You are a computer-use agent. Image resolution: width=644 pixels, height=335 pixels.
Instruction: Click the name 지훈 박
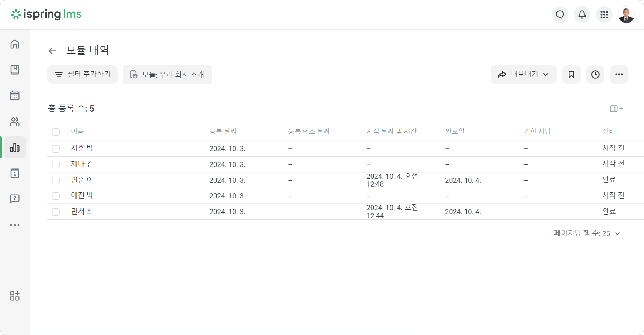pos(82,148)
